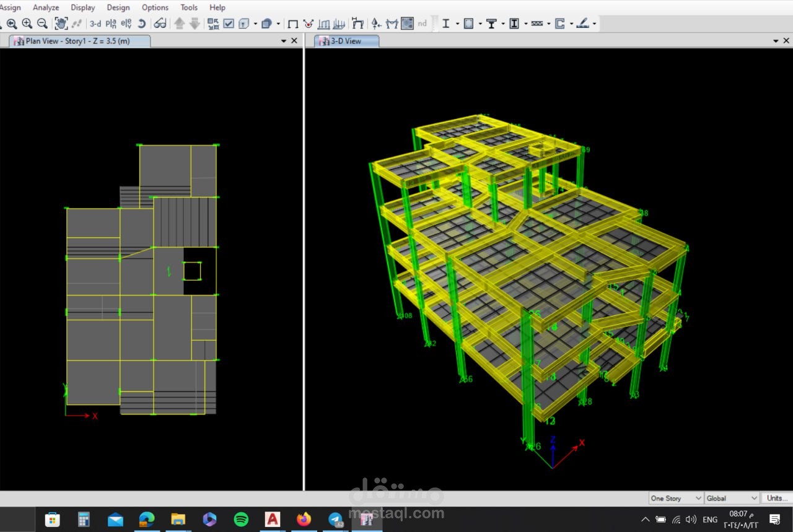Show hidden system tray icons chevron
The height and width of the screenshot is (532, 793).
click(645, 519)
